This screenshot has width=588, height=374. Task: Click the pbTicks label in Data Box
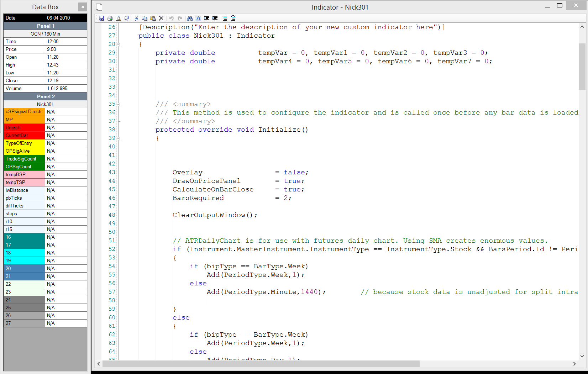[x=24, y=198]
